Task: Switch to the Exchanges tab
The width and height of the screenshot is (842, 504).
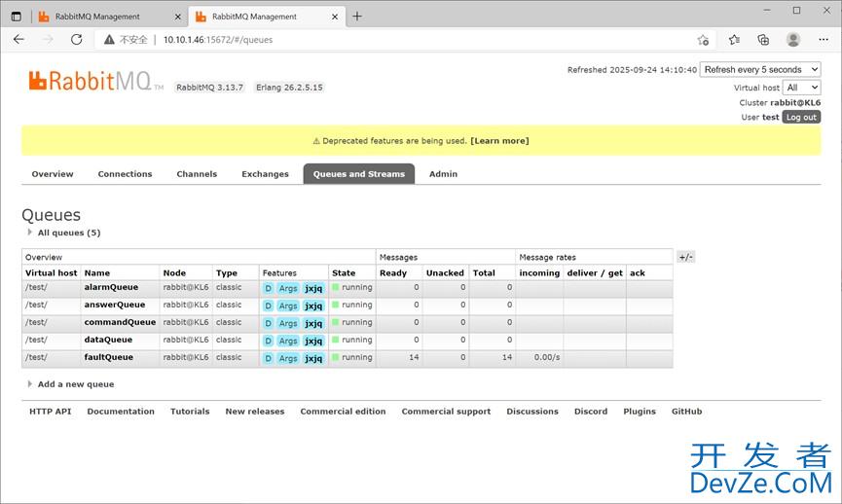Action: pyautogui.click(x=265, y=174)
